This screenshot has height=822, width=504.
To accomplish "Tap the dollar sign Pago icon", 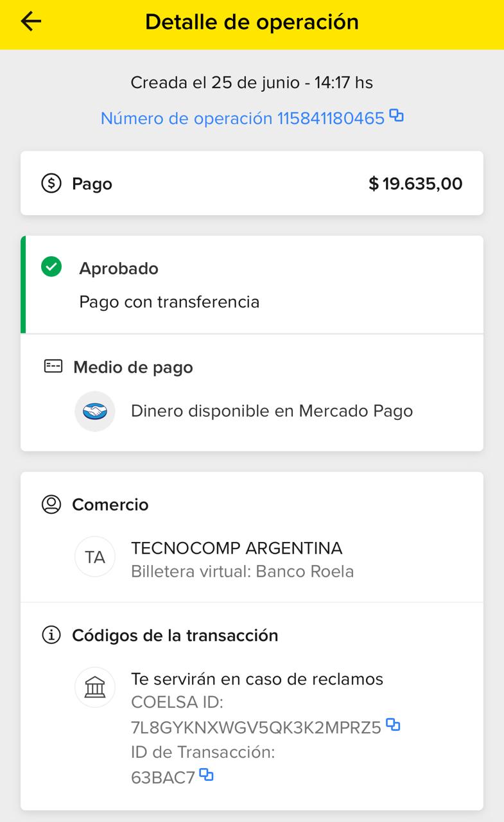I will pos(51,184).
